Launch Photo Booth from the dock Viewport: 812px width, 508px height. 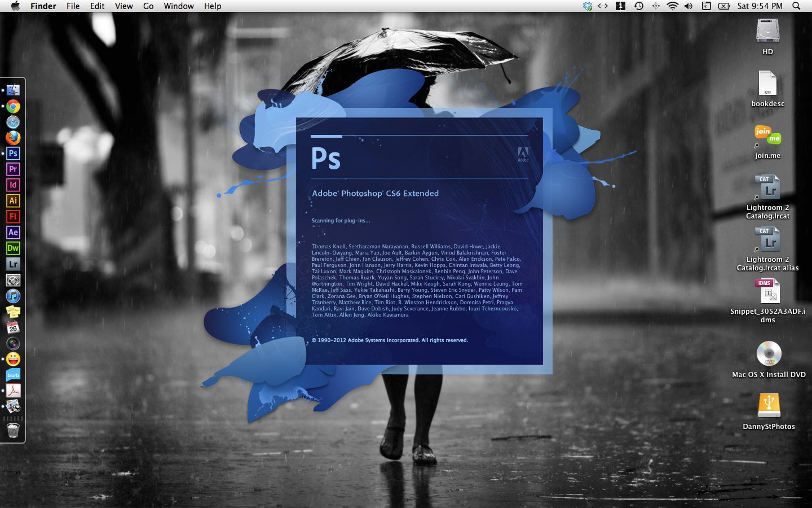click(13, 343)
